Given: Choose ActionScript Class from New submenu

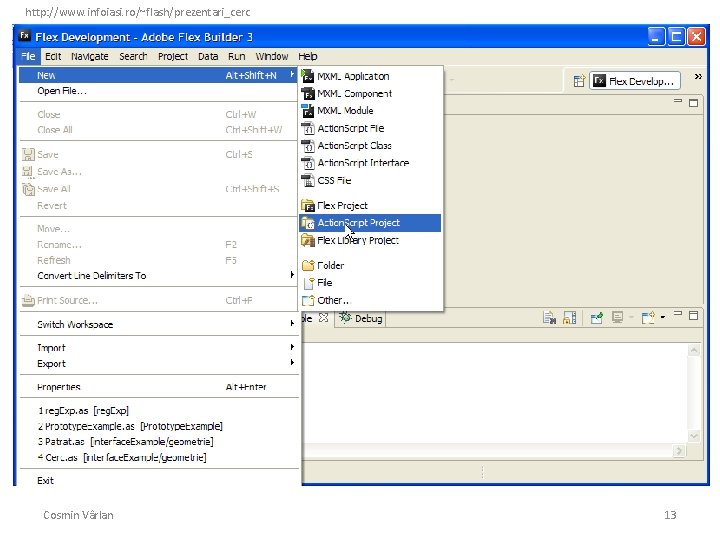Looking at the screenshot, I should click(x=370, y=146).
